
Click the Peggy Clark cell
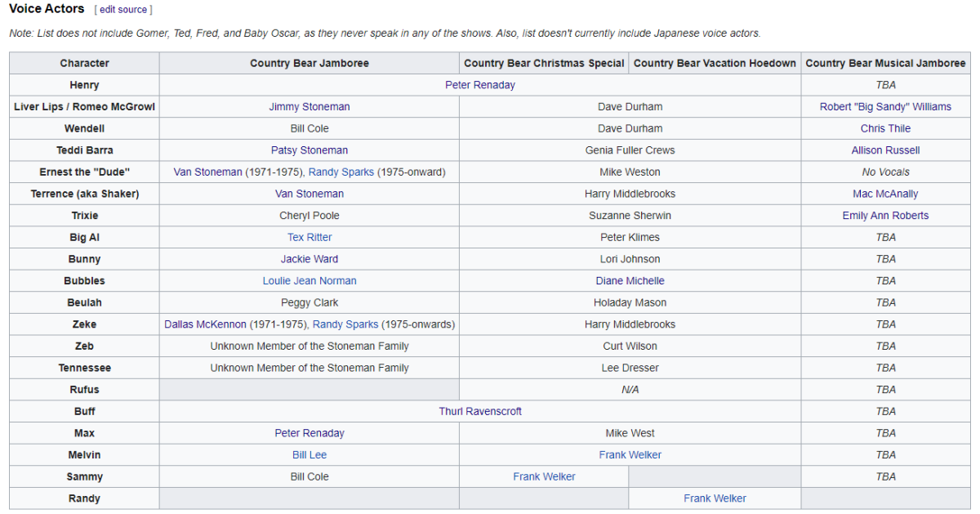pos(310,302)
